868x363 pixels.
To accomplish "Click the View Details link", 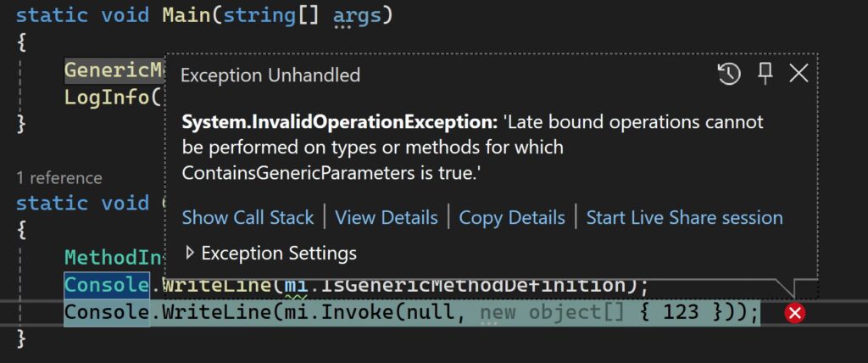I will pyautogui.click(x=387, y=218).
